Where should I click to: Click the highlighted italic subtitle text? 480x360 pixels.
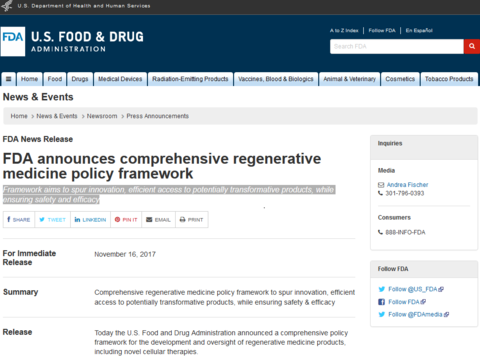tap(169, 195)
